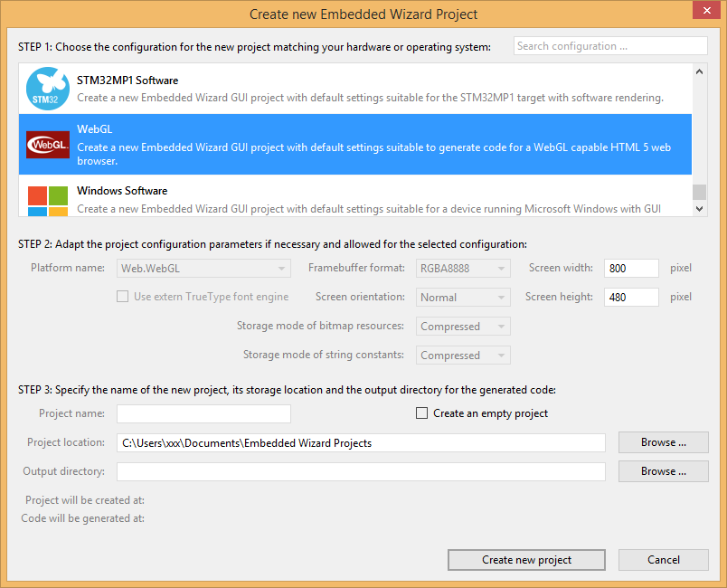
Task: Click the Windows Software colored logo icon
Action: 47,200
